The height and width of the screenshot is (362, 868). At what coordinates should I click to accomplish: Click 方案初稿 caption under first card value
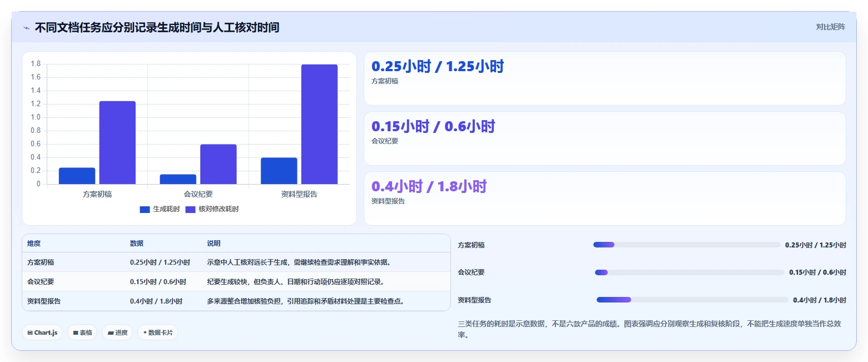tap(385, 81)
